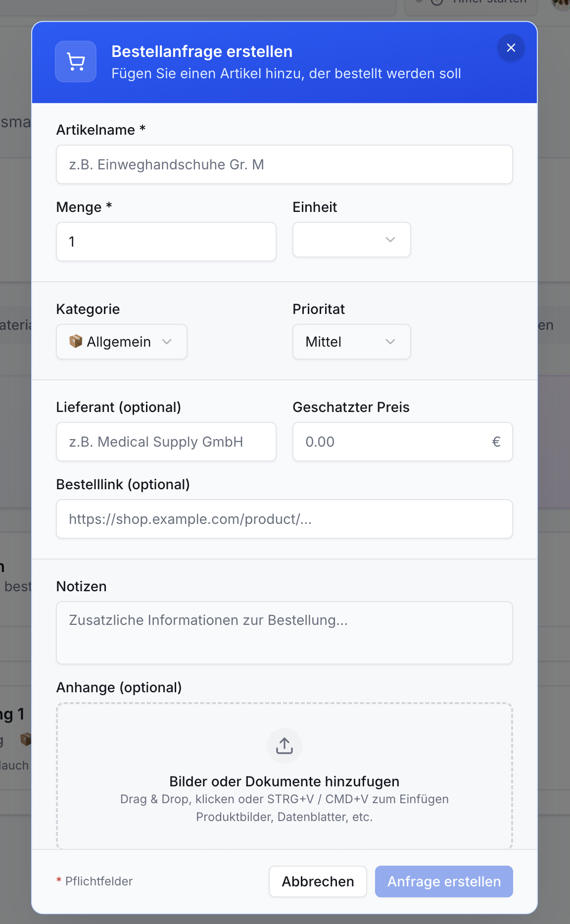Click the Lieferant supplier field
570x924 pixels.
click(x=166, y=442)
